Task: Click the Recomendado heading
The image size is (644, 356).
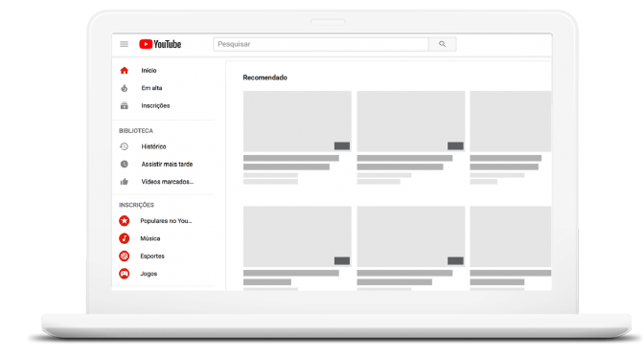Action: (x=264, y=78)
